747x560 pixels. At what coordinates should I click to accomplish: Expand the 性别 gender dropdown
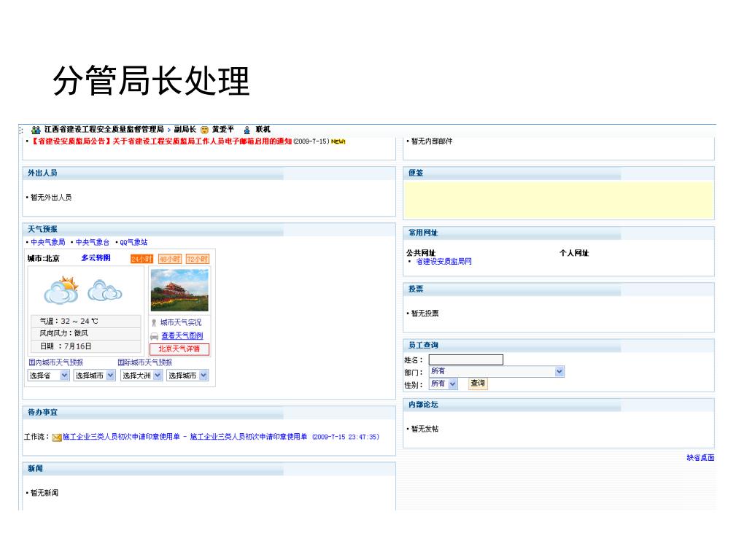point(444,384)
